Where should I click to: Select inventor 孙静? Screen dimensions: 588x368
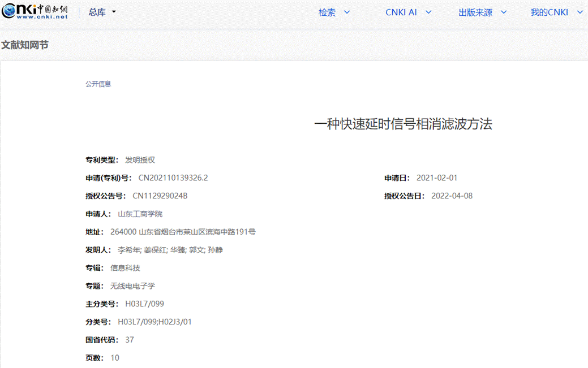215,250
